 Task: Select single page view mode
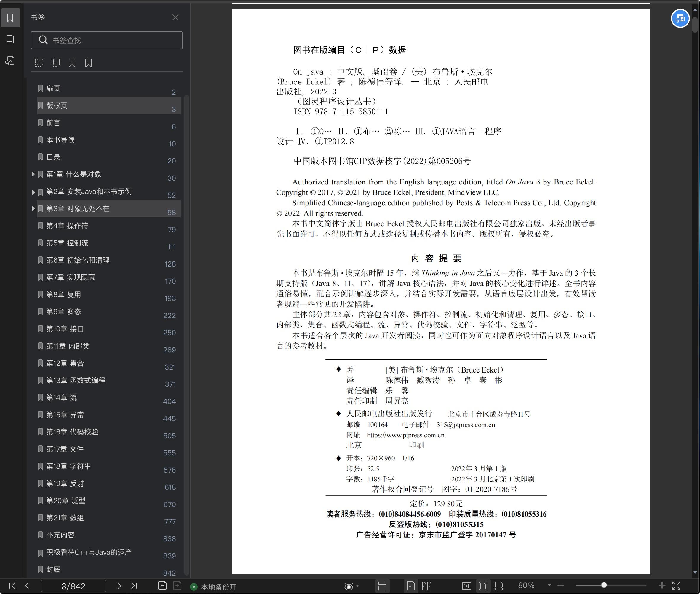click(x=411, y=586)
